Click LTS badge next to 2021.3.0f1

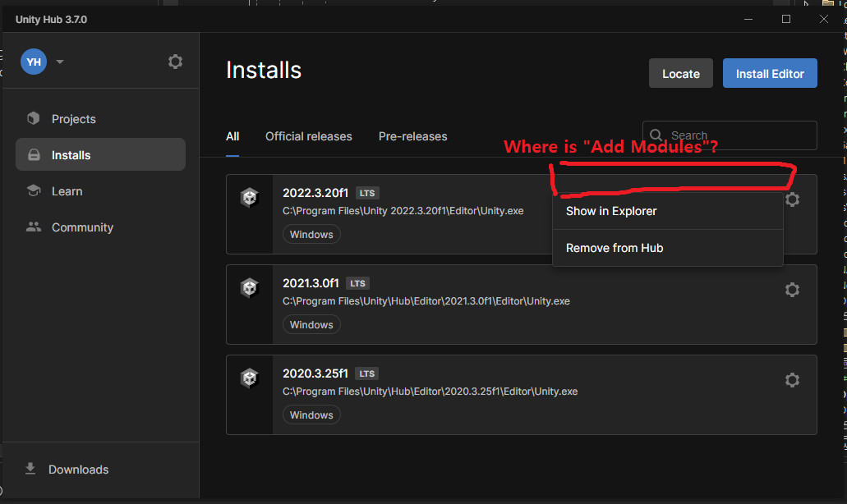click(x=357, y=283)
